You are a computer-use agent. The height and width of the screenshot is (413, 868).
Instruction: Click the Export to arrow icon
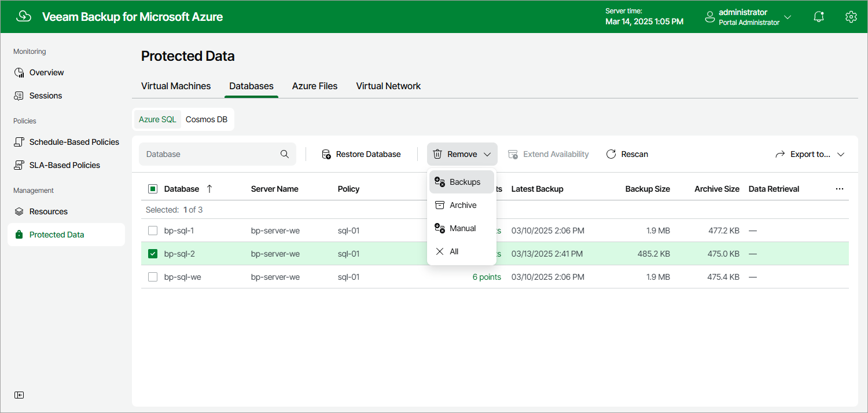coord(781,154)
